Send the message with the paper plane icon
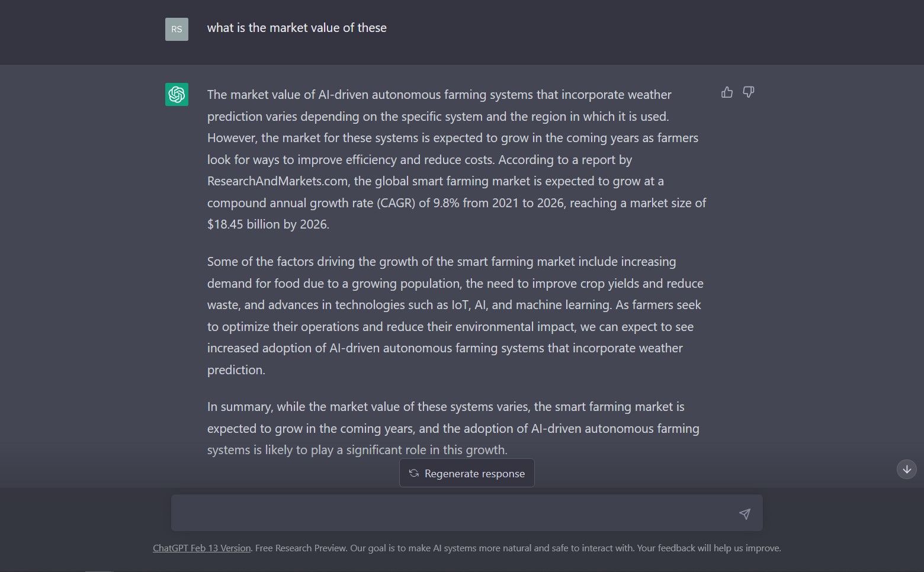This screenshot has height=572, width=924. point(745,513)
